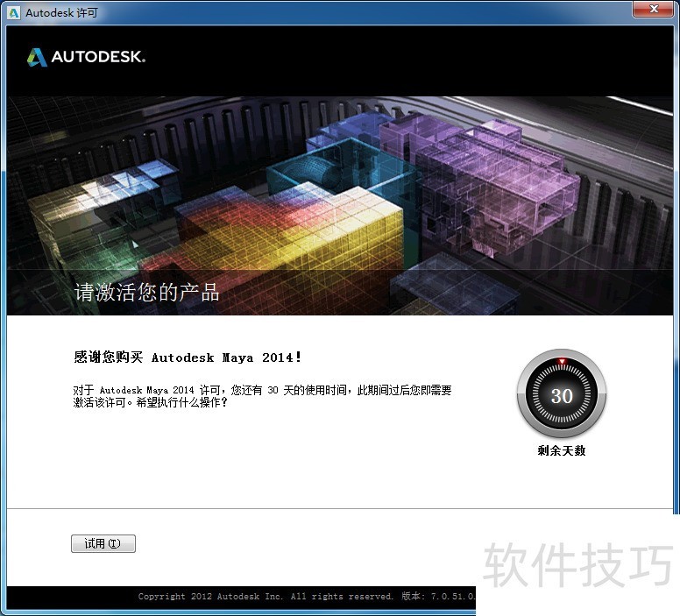680x616 pixels.
Task: Click the 30 days remaining countdown dial
Action: 562,394
